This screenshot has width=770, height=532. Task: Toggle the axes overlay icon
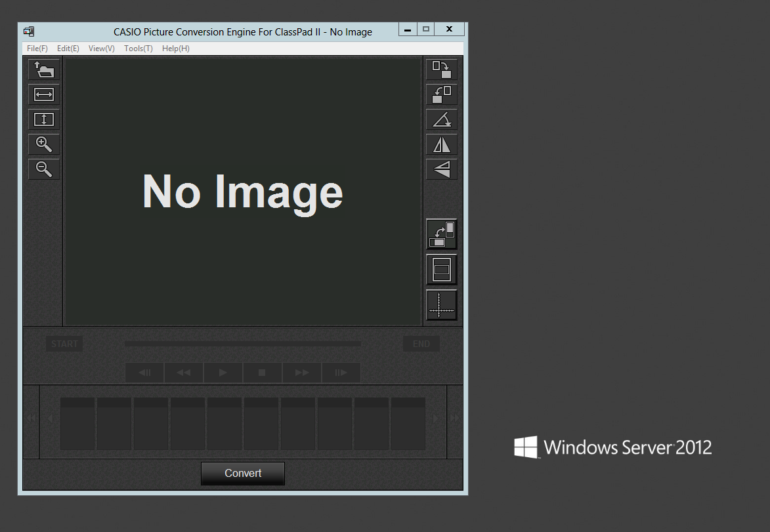[442, 305]
